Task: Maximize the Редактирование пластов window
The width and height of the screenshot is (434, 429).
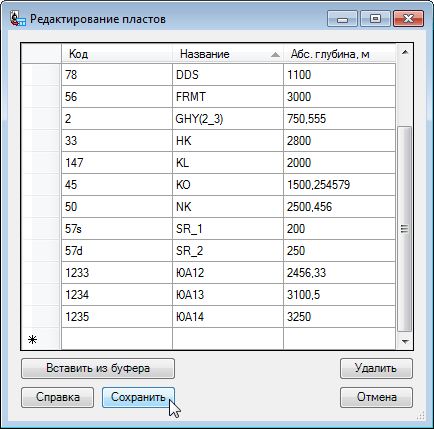Action: pyautogui.click(x=375, y=19)
